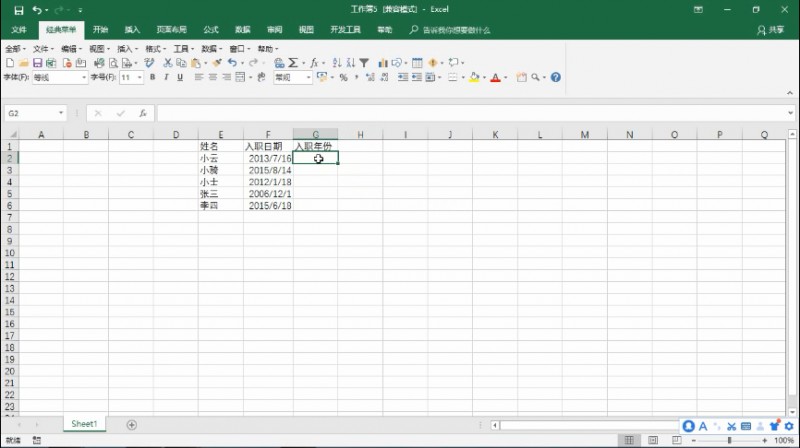This screenshot has width=800, height=448.
Task: Click the 共享 share button
Action: (770, 30)
